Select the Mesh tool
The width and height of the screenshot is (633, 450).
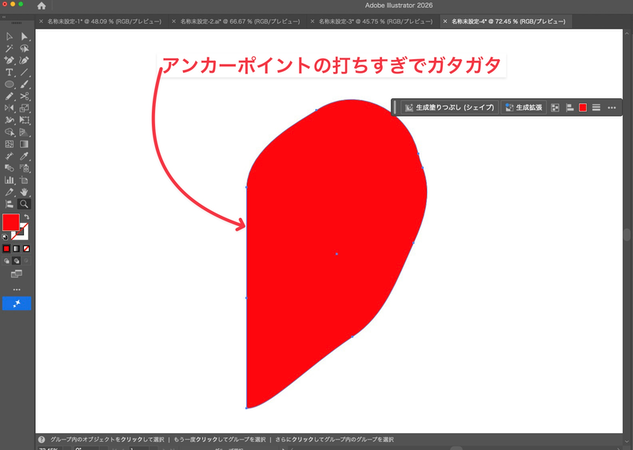tap(9, 144)
